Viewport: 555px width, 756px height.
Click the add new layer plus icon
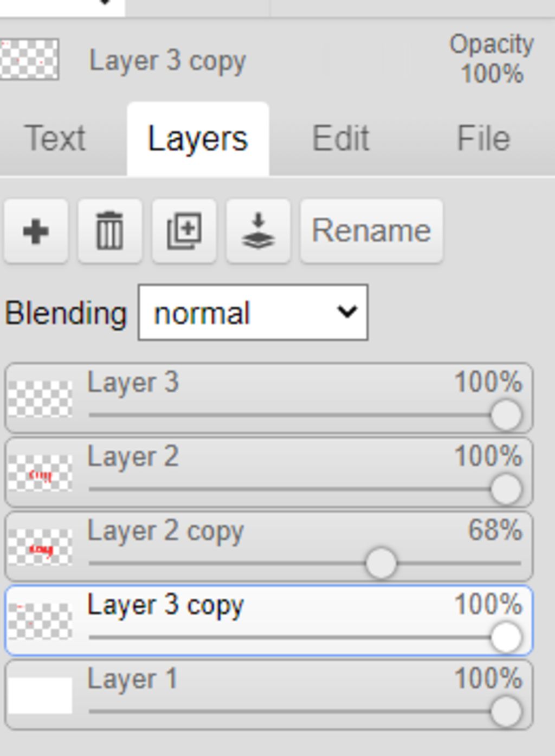point(36,231)
